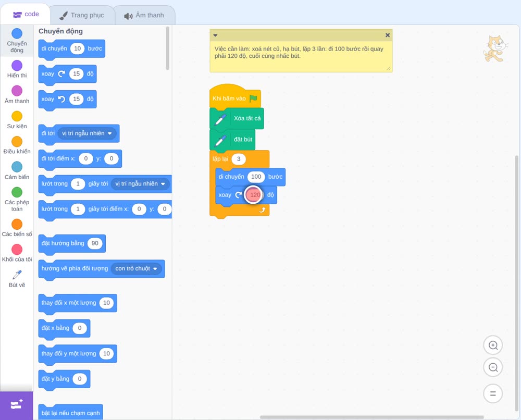This screenshot has width=521, height=420.
Task: Select the Cảm biến category
Action: (17, 171)
